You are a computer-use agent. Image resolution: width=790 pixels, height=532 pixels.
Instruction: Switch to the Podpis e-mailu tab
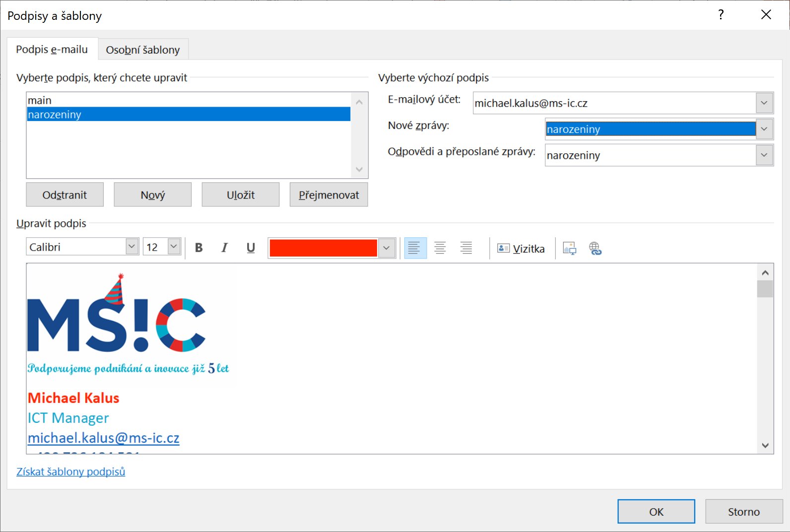pyautogui.click(x=52, y=49)
